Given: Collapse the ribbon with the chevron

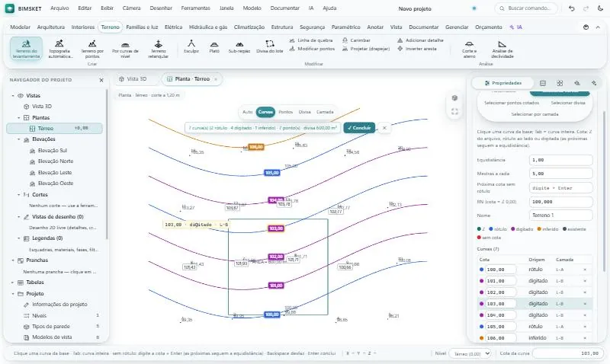Looking at the screenshot, I should (598, 27).
